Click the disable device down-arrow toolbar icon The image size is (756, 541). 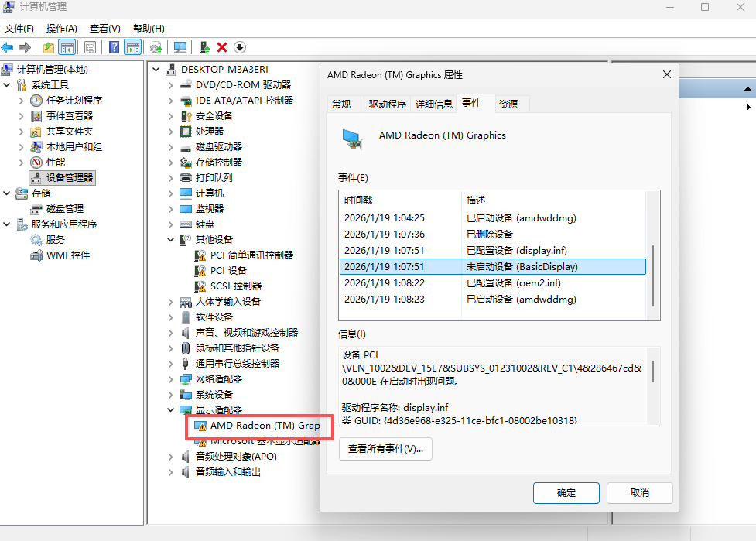click(x=240, y=47)
